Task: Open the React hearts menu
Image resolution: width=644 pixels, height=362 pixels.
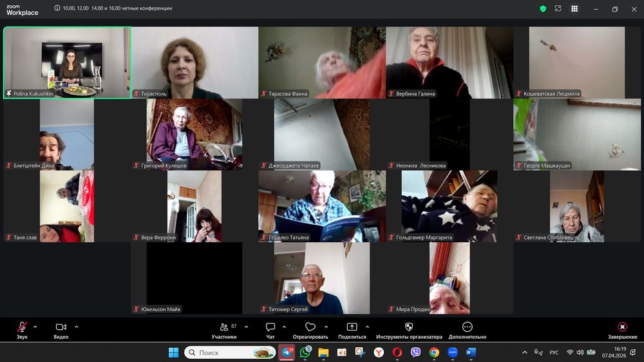Action: coord(310,330)
